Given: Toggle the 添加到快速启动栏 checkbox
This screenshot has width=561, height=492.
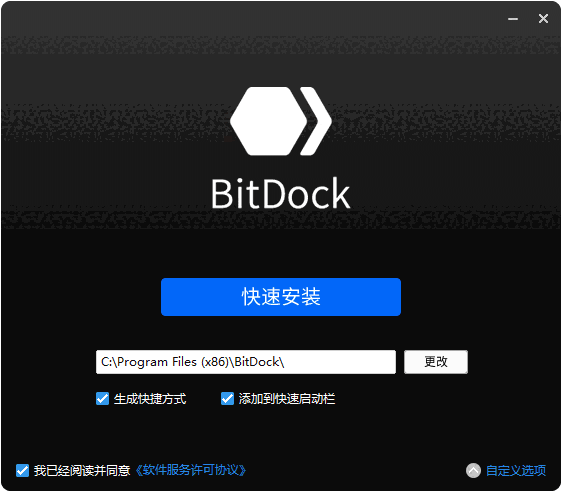Looking at the screenshot, I should 227,399.
